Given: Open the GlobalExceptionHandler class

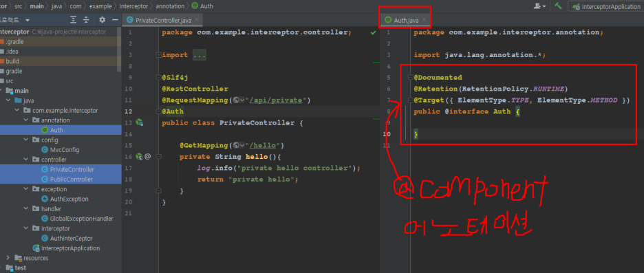Looking at the screenshot, I should point(77,219).
